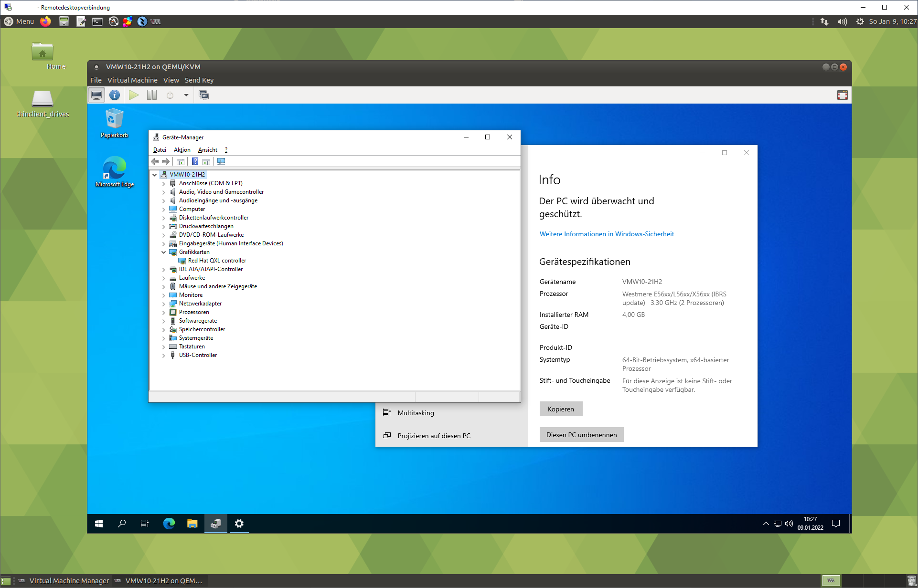Click Device Manager help toolbar icon
Image resolution: width=918 pixels, height=588 pixels.
click(x=195, y=162)
